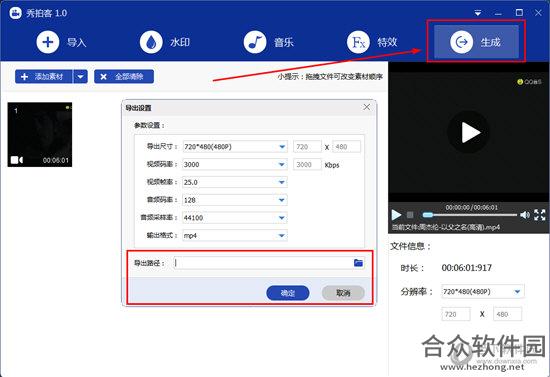Viewport: 550px width, 377px height.
Task: Click the small play icon in player bar
Action: pos(396,214)
